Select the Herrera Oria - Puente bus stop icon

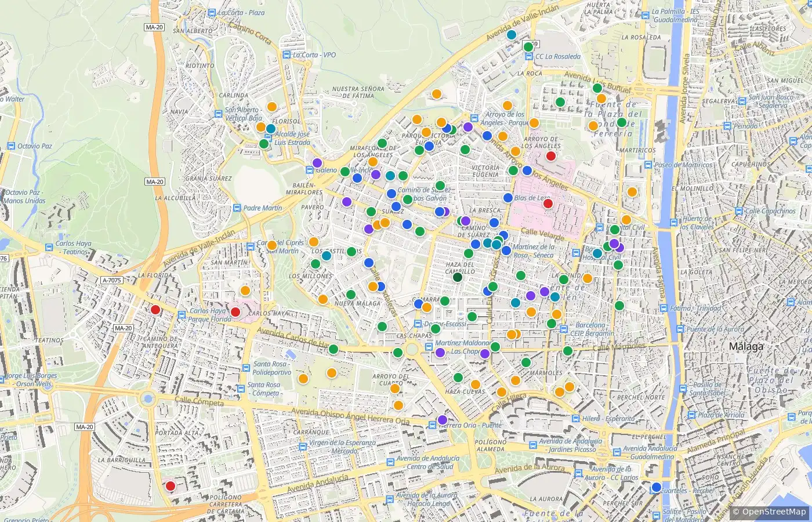tap(432, 425)
